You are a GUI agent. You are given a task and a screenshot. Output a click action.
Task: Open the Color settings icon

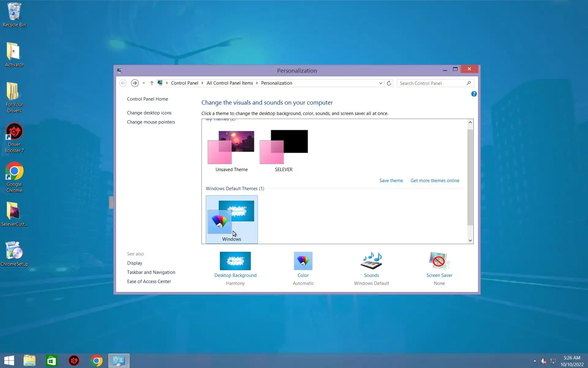[303, 261]
